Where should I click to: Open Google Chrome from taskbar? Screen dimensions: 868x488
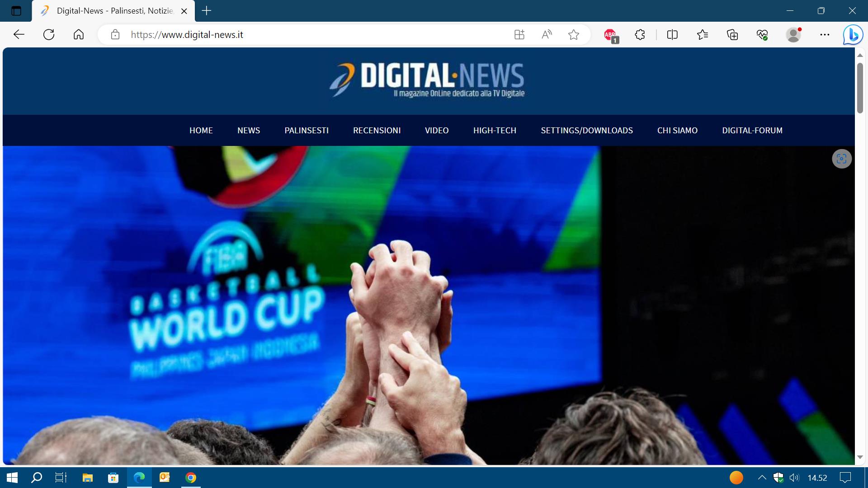click(x=191, y=478)
